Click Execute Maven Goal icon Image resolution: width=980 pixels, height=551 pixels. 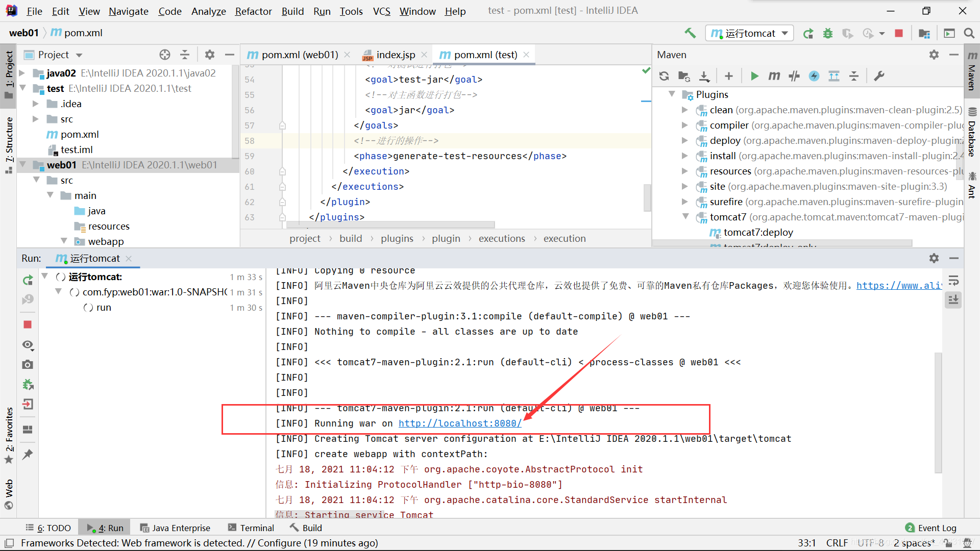click(774, 76)
